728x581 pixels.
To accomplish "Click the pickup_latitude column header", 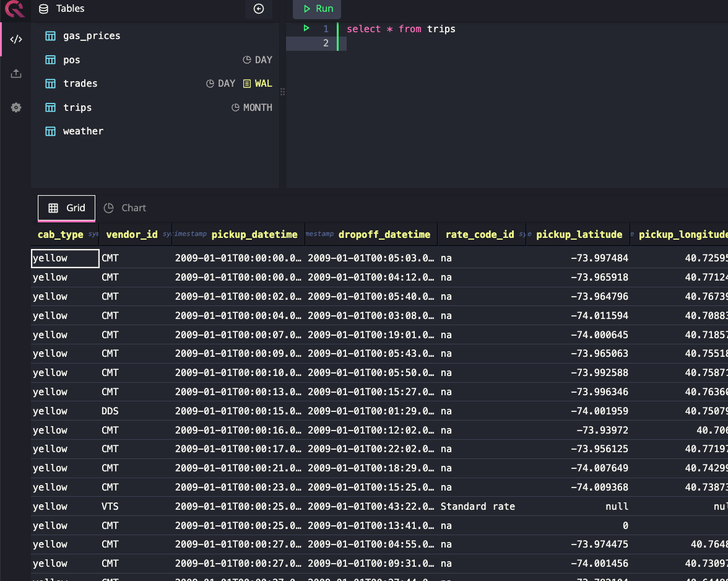I will (579, 235).
